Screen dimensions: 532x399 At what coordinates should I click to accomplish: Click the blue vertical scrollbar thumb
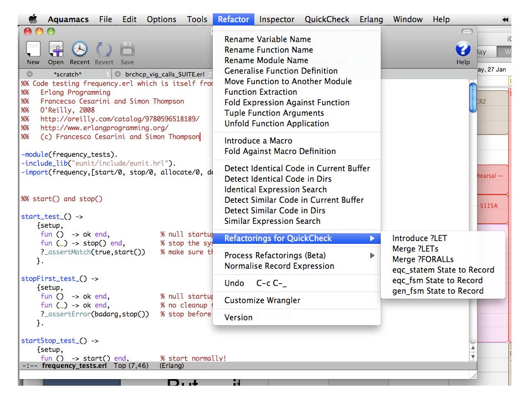[473, 98]
